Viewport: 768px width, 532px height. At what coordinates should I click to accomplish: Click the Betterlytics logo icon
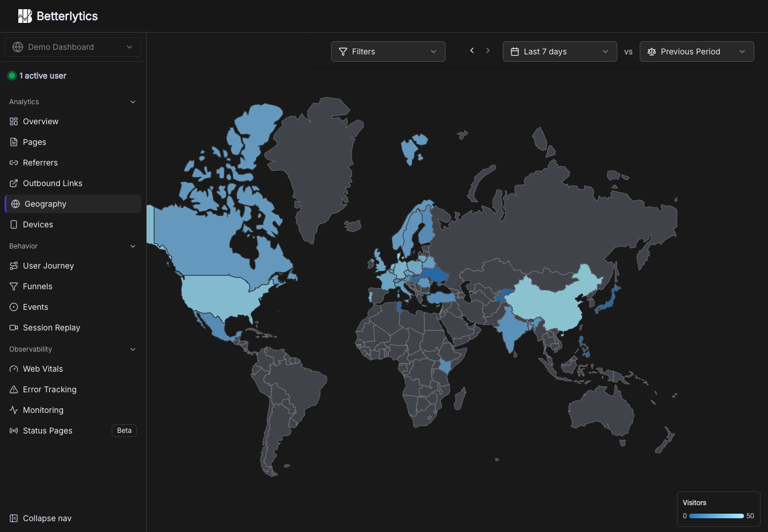coord(25,16)
